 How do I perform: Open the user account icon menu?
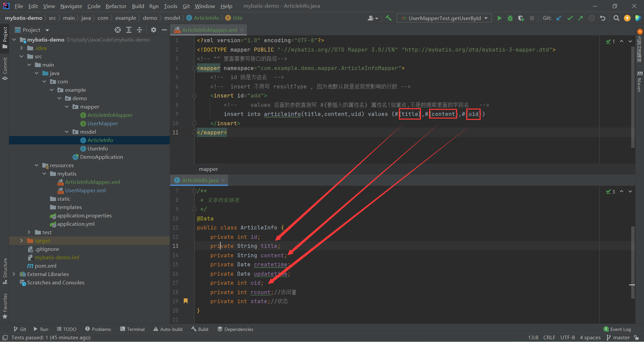coord(373,18)
